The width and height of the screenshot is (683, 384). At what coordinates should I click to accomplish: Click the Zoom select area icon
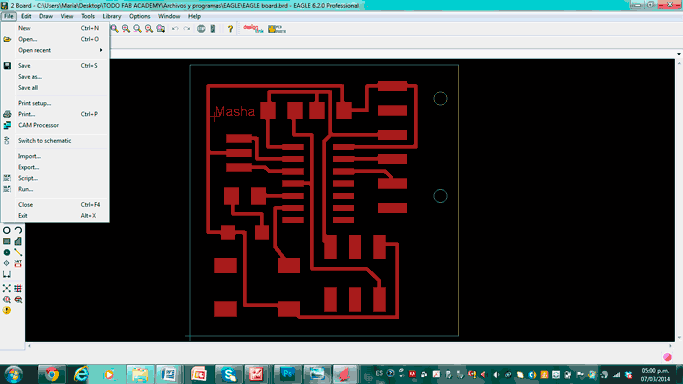(x=161, y=29)
